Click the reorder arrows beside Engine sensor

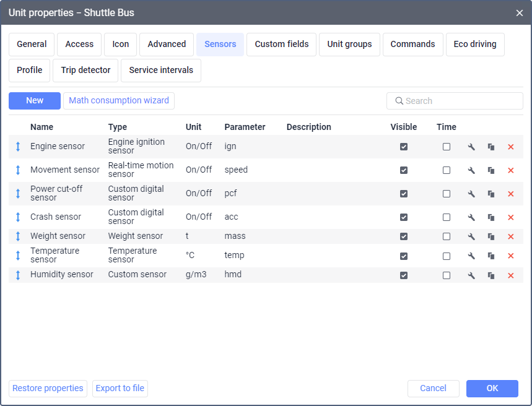point(18,147)
